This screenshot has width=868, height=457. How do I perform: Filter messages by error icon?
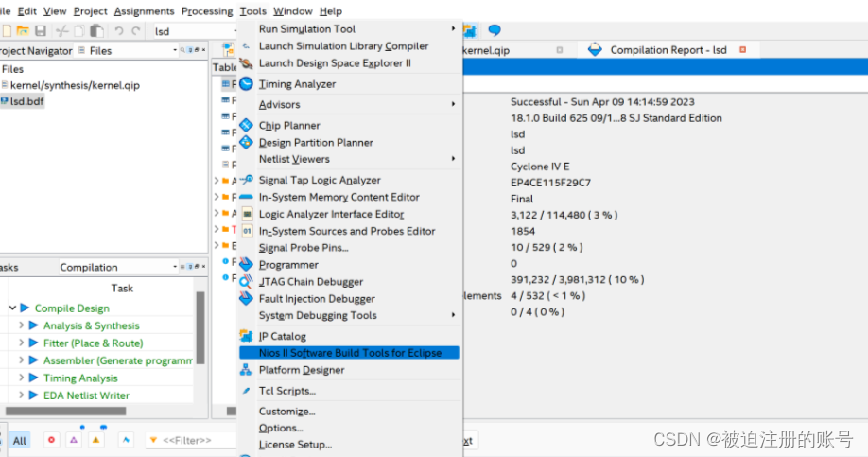point(51,440)
